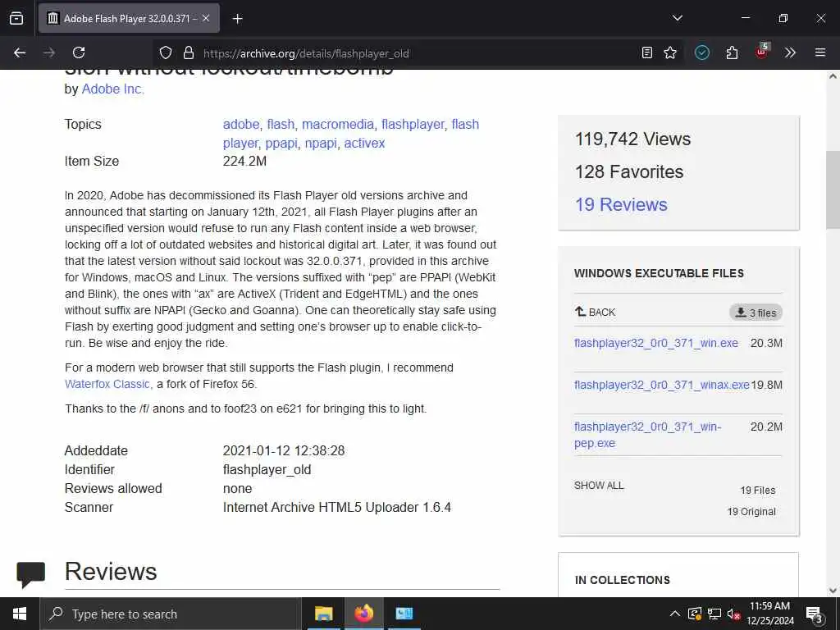
Task: Click the Identifier value flashplayer_old
Action: tap(267, 470)
